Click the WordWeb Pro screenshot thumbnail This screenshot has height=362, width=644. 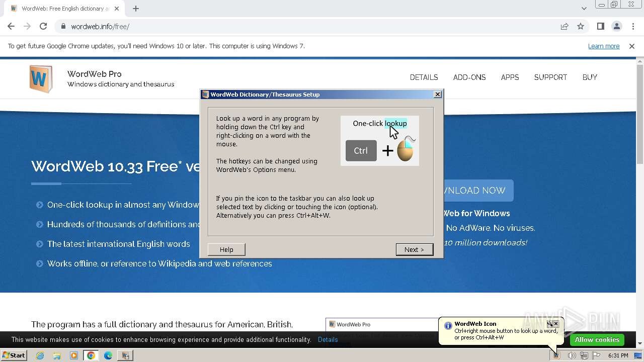pos(382,332)
